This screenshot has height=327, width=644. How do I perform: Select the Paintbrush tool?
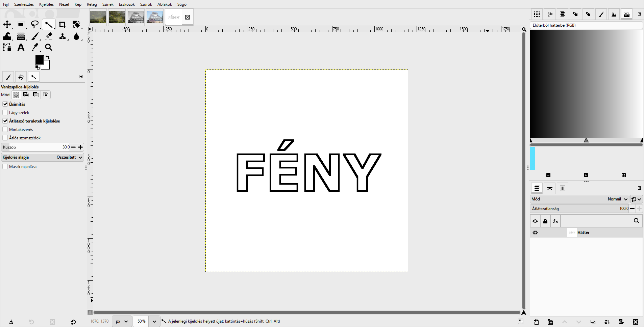click(x=35, y=36)
